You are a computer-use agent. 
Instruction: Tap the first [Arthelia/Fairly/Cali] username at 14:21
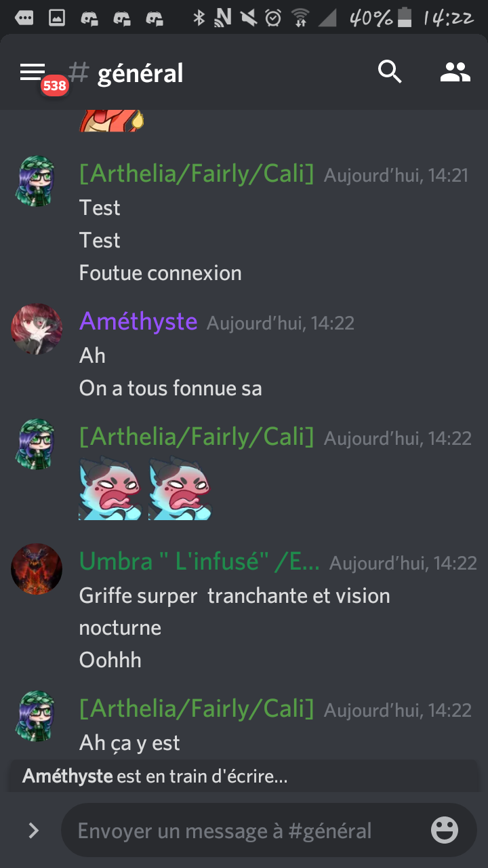197,174
